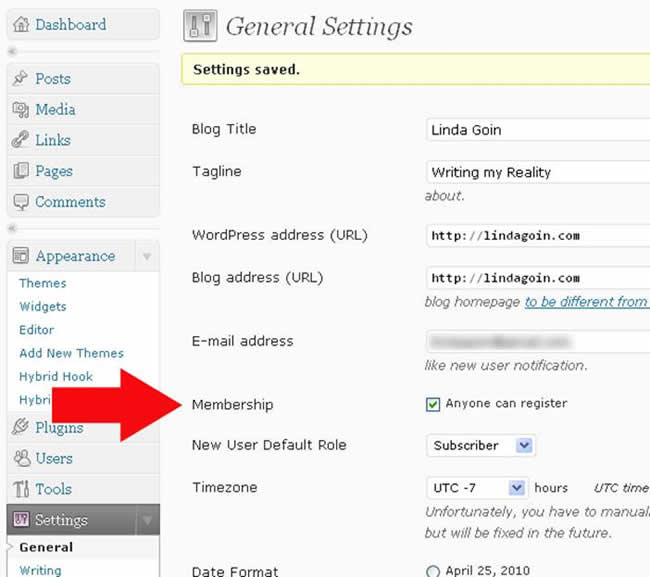Open Add New Themes link

pyautogui.click(x=71, y=353)
